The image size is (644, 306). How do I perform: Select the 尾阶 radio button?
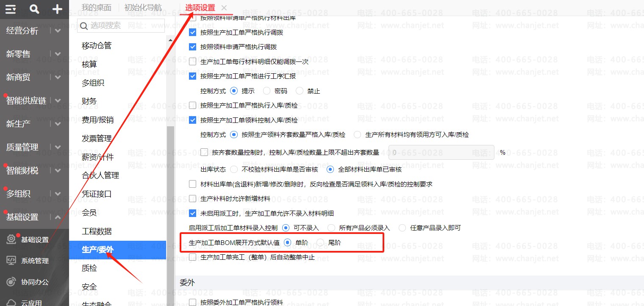pyautogui.click(x=321, y=242)
